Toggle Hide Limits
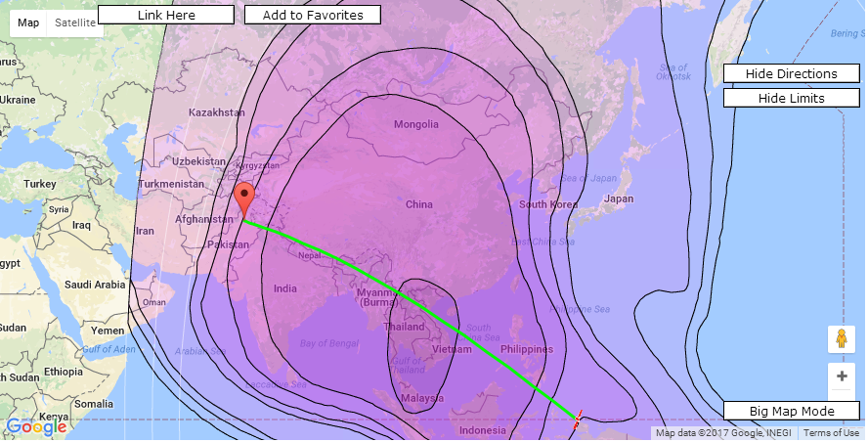 point(791,98)
